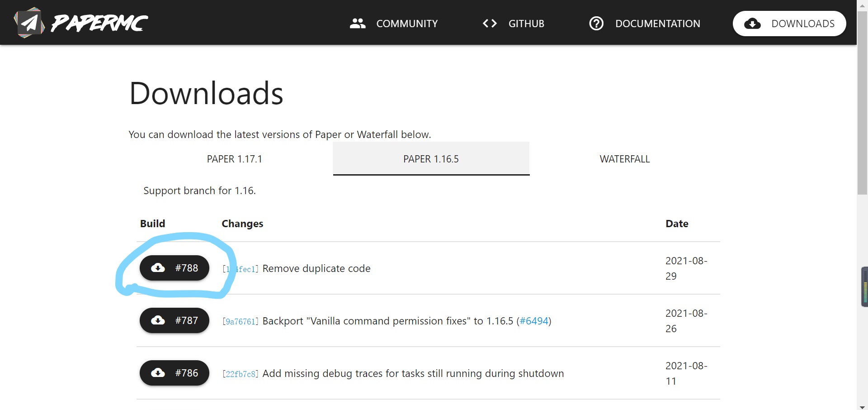Download build #787
This screenshot has width=868, height=410.
[x=175, y=320]
